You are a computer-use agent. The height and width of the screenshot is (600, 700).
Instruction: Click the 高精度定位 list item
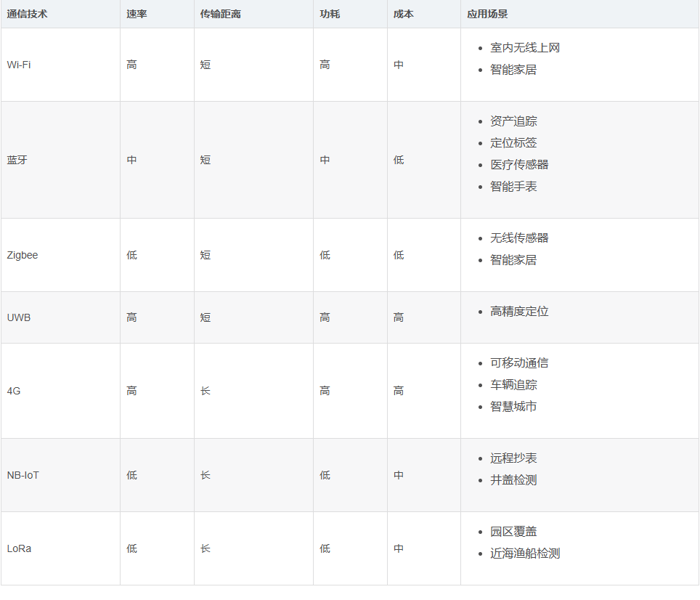pyautogui.click(x=519, y=312)
